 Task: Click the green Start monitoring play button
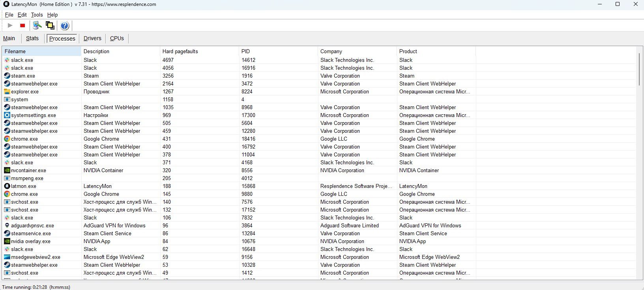point(10,26)
